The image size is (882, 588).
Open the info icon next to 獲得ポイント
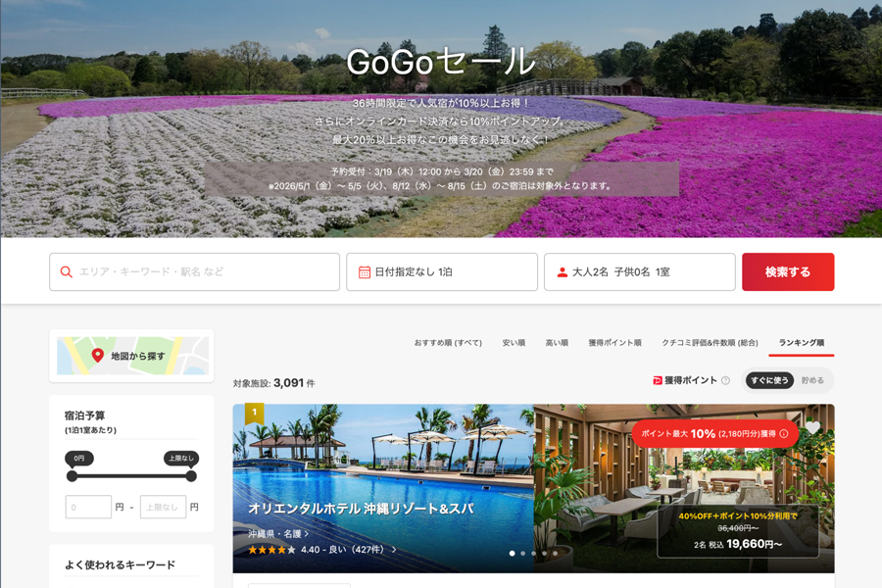[725, 379]
